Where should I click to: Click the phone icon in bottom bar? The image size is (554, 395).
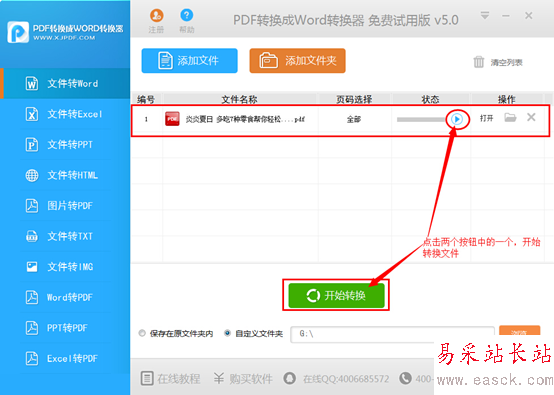[x=405, y=378]
